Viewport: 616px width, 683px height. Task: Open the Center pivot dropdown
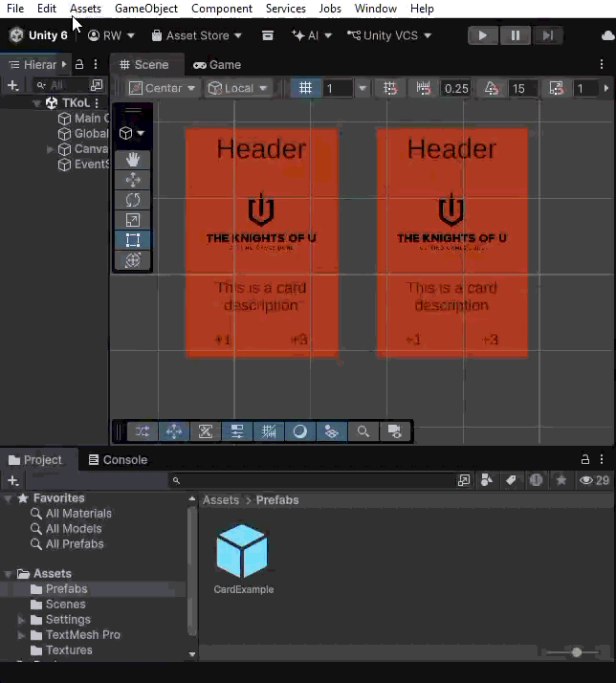tap(162, 88)
